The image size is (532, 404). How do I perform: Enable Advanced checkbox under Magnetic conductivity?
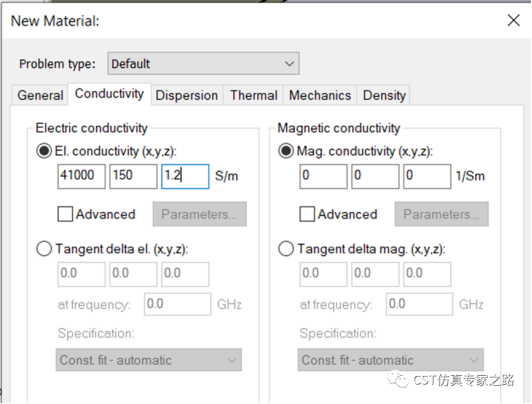click(307, 214)
